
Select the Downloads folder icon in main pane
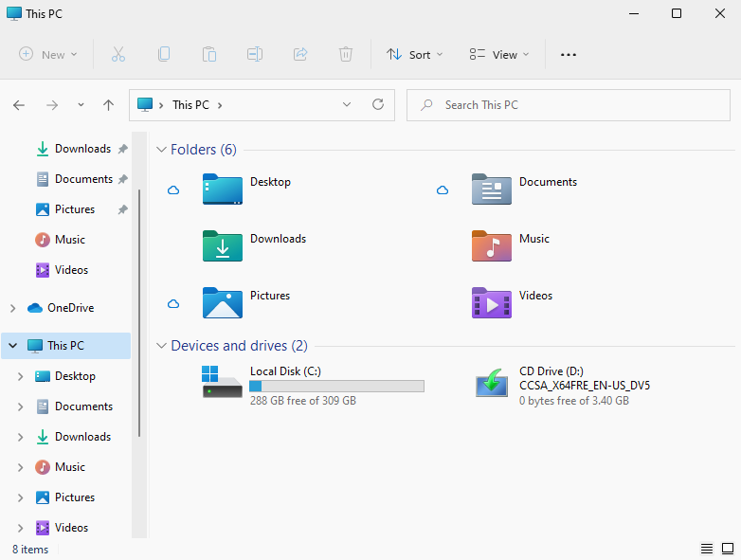point(223,245)
